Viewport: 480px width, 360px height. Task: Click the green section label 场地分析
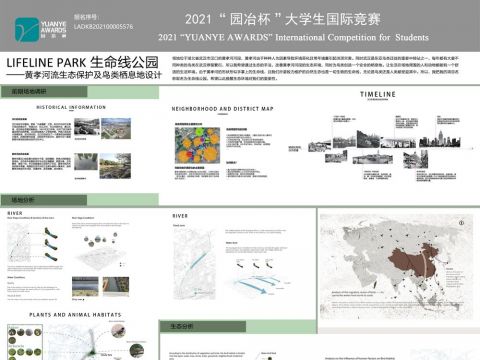[23, 200]
